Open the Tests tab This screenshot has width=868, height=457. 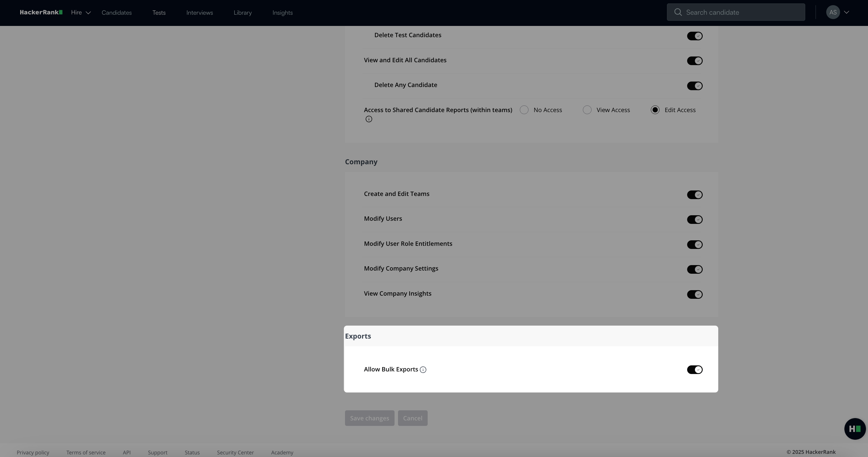coord(159,13)
